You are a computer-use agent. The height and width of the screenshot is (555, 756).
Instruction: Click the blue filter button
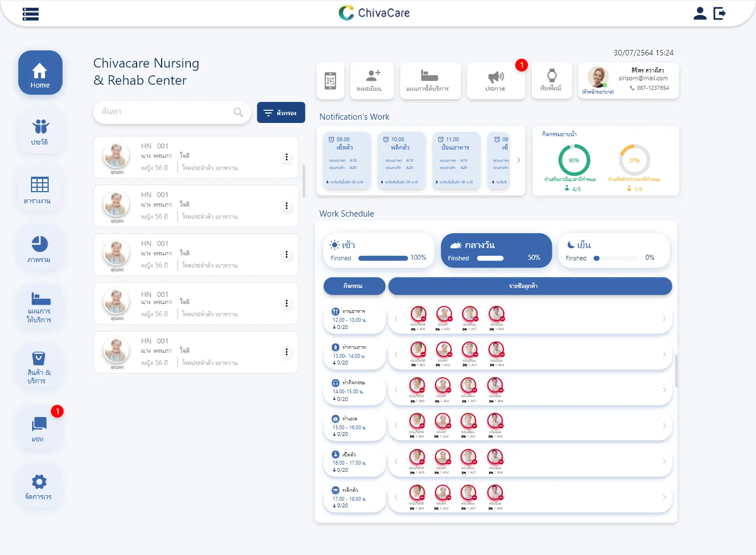(281, 112)
